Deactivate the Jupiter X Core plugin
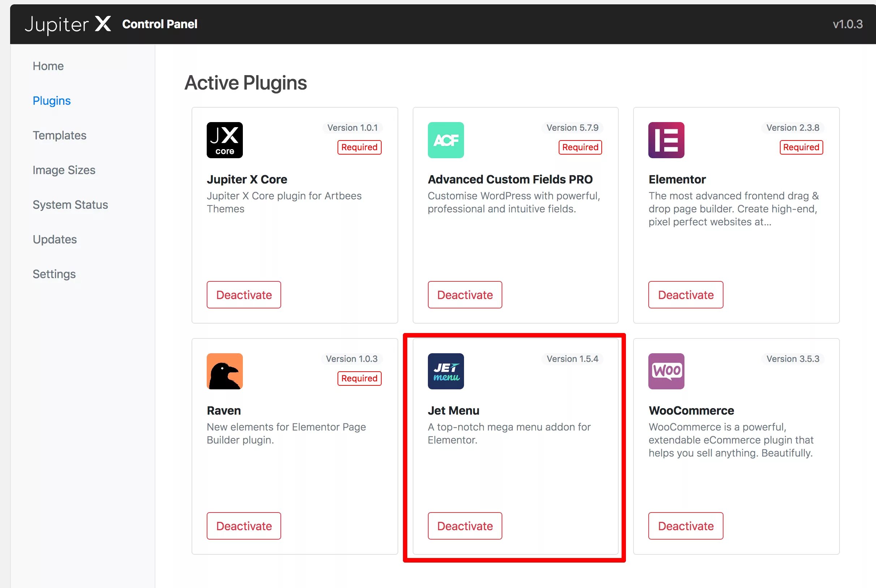 pyautogui.click(x=244, y=295)
